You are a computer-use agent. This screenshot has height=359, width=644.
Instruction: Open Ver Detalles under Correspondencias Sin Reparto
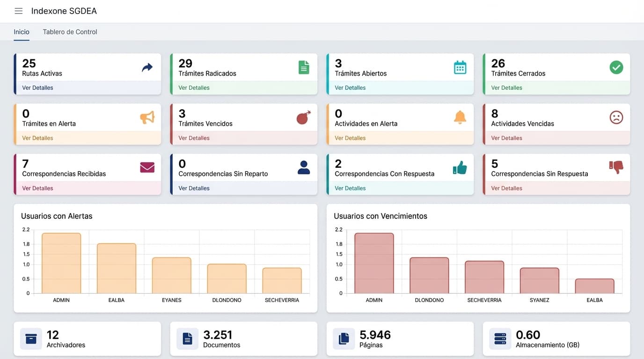(194, 188)
